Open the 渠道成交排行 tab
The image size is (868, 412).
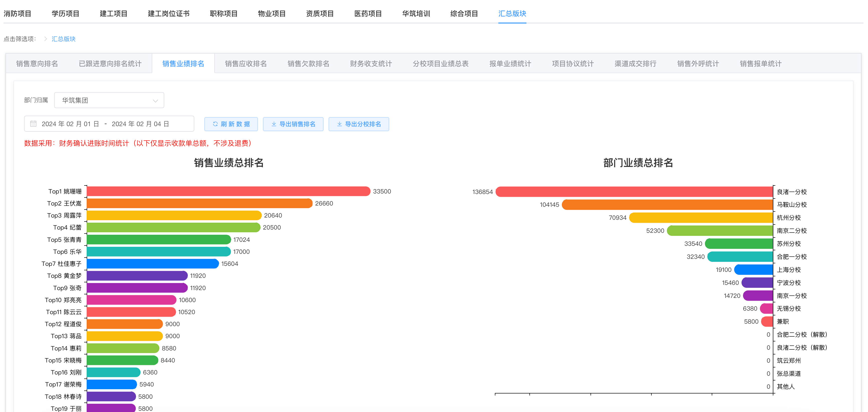pos(635,64)
